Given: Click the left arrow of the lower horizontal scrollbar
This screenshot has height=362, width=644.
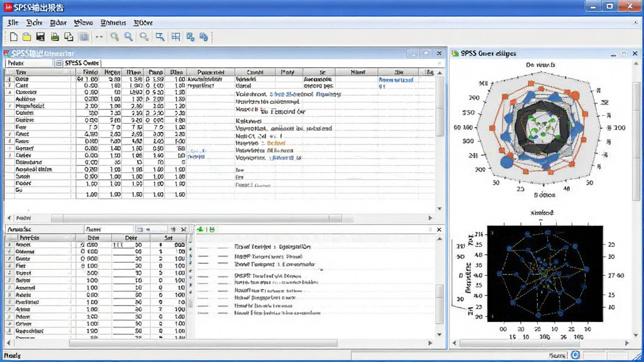Looking at the screenshot, I should [9, 343].
